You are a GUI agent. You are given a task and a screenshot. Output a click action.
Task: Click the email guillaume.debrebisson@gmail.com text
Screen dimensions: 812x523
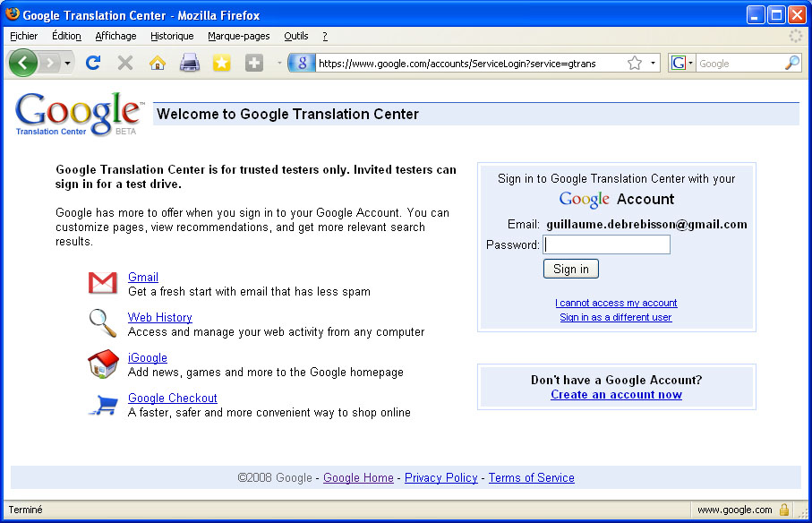click(646, 224)
